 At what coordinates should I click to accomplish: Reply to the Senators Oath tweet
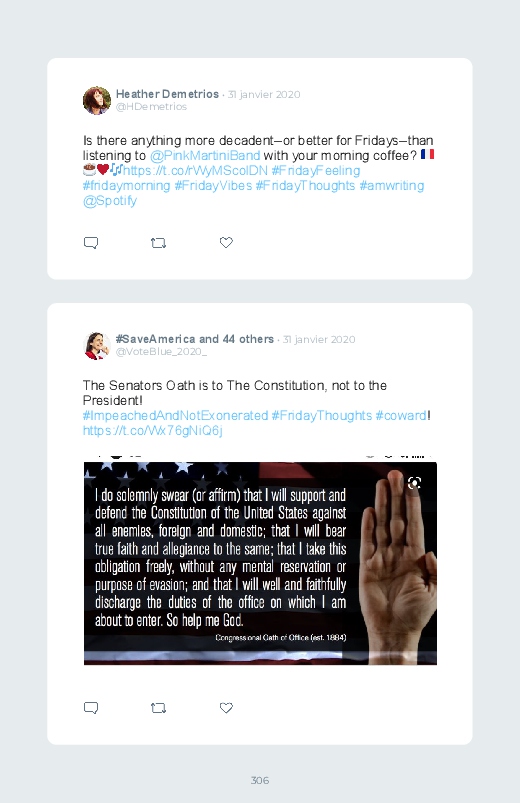pyautogui.click(x=91, y=708)
